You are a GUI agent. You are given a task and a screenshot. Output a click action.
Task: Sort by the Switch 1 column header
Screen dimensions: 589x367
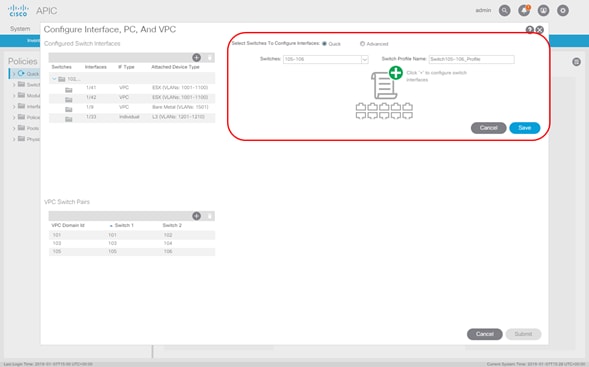[x=124, y=225]
